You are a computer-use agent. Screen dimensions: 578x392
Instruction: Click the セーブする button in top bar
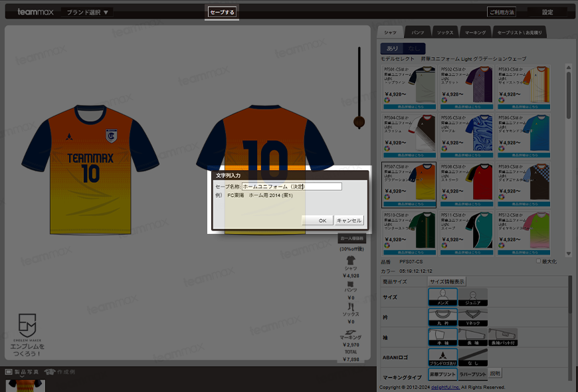point(222,12)
